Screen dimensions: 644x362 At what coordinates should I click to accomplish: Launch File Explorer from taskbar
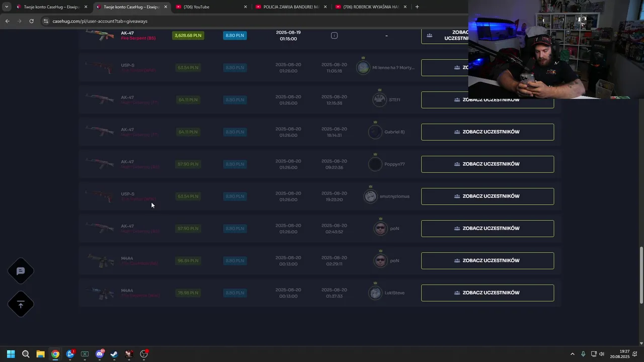point(40,354)
